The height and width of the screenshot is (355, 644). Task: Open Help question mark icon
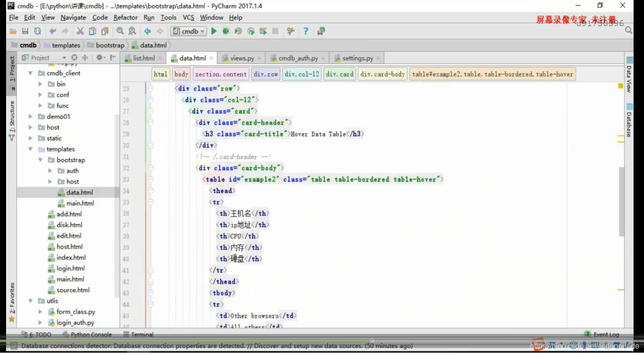(306, 31)
